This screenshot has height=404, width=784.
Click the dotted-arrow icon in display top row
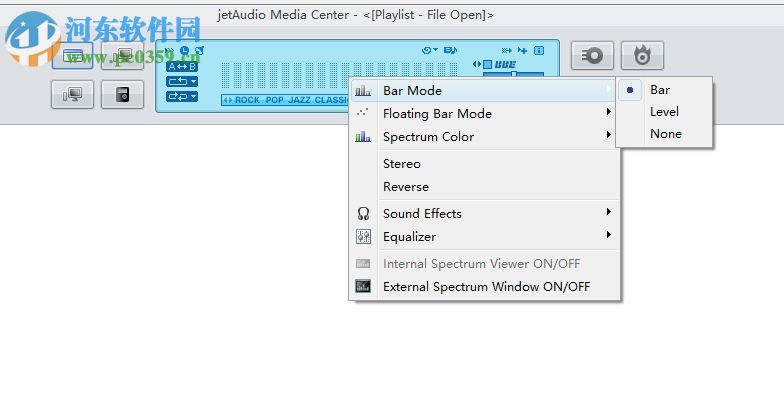click(506, 50)
